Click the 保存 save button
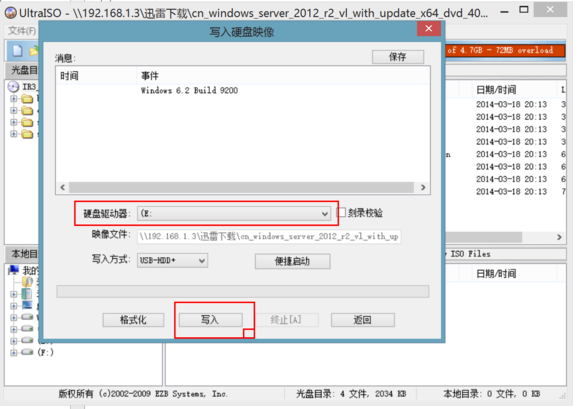Screen dimensions: 580x409 click(398, 57)
